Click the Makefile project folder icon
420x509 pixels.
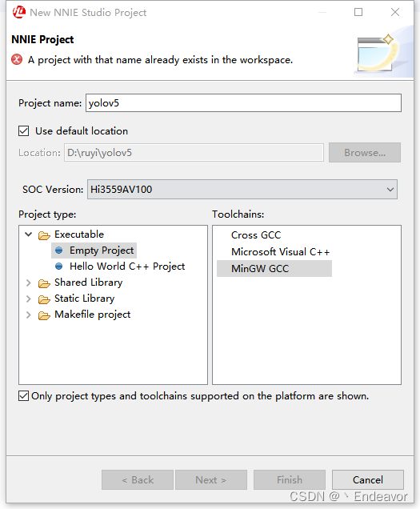pos(44,315)
